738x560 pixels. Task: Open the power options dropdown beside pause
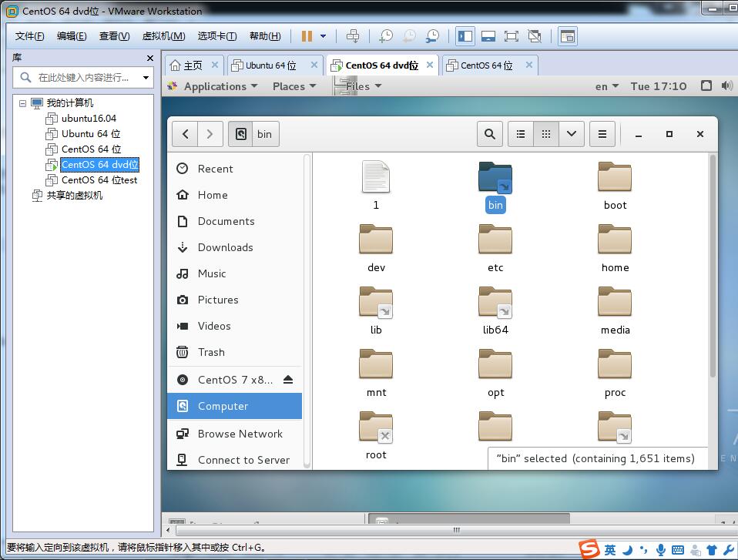pos(323,36)
